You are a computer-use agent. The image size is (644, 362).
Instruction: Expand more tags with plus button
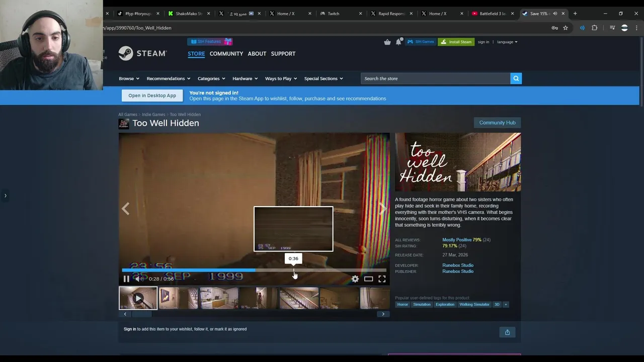(506, 304)
